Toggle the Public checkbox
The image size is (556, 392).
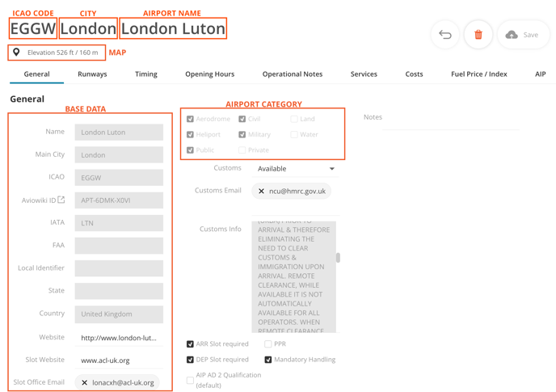(190, 150)
